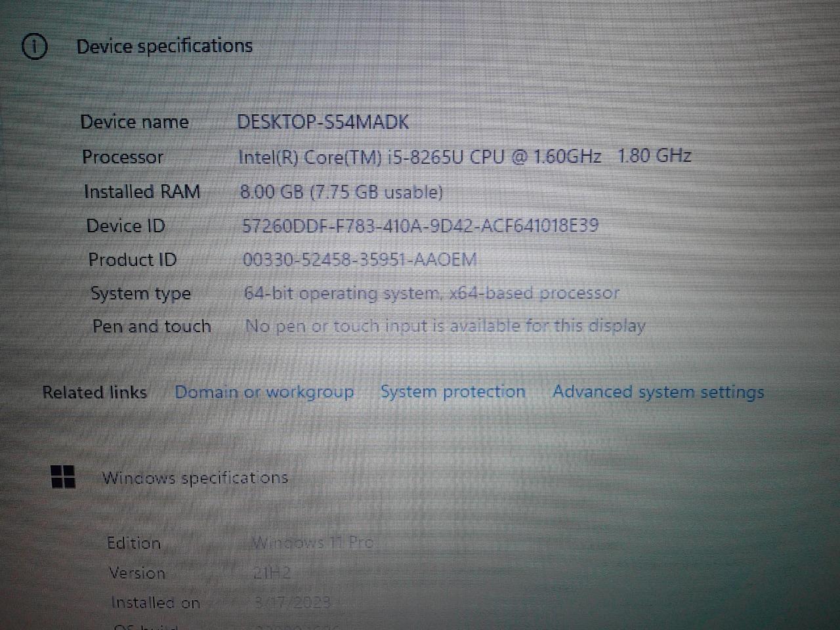Click the Installed on label
Image resolution: width=840 pixels, height=630 pixels.
click(156, 602)
